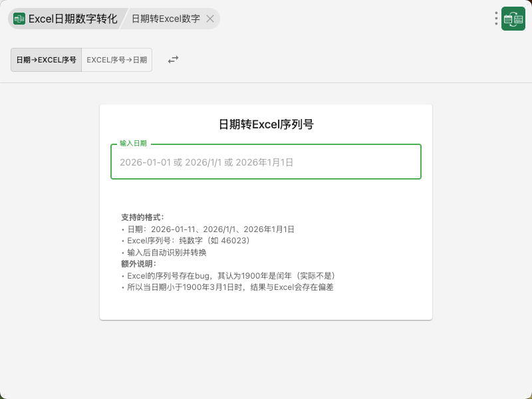The height and width of the screenshot is (399, 532).
Task: Click the line about 1900年3月1日 deviation
Action: (227, 287)
